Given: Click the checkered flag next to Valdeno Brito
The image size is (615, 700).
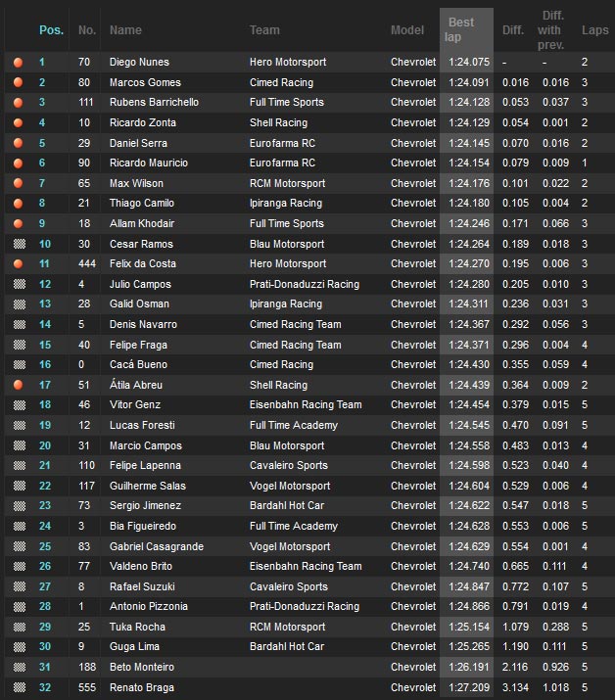Looking at the screenshot, I should pyautogui.click(x=20, y=567).
